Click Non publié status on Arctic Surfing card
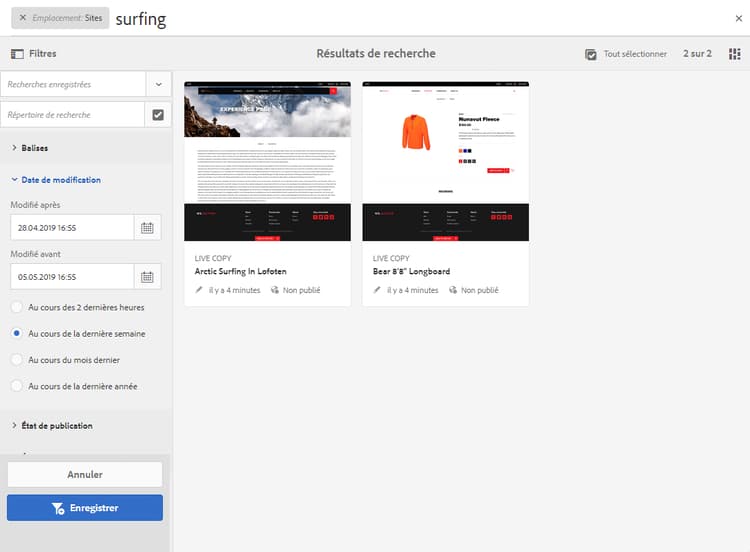750x552 pixels. pos(301,290)
